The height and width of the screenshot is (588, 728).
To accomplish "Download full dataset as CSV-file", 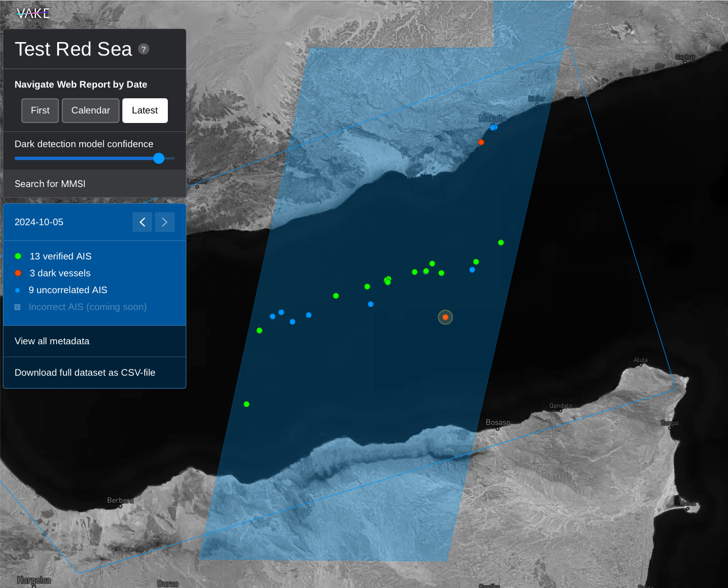I will (x=85, y=373).
